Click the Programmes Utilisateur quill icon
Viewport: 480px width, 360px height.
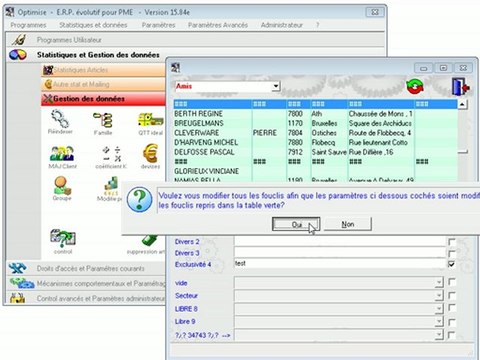coord(19,40)
